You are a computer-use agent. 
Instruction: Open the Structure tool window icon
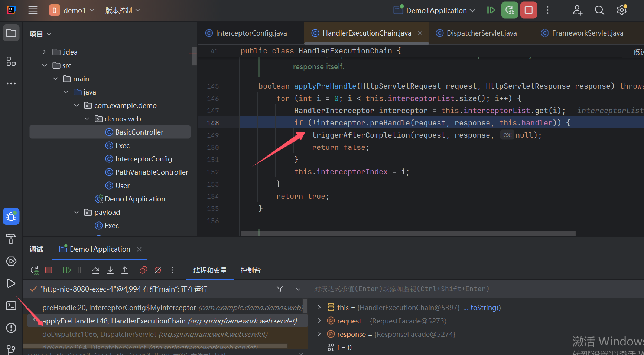point(11,61)
